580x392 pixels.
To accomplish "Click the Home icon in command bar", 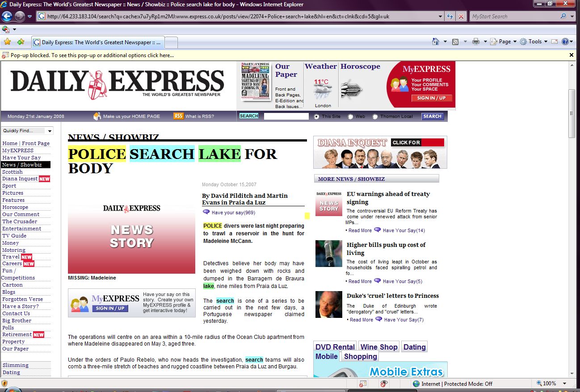I will click(436, 42).
